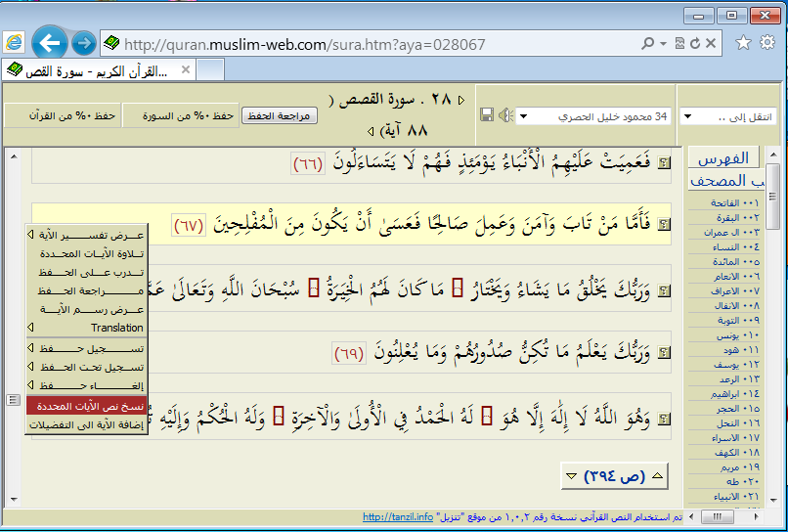Go to next surah arrow beside ٢٨

tap(461, 100)
